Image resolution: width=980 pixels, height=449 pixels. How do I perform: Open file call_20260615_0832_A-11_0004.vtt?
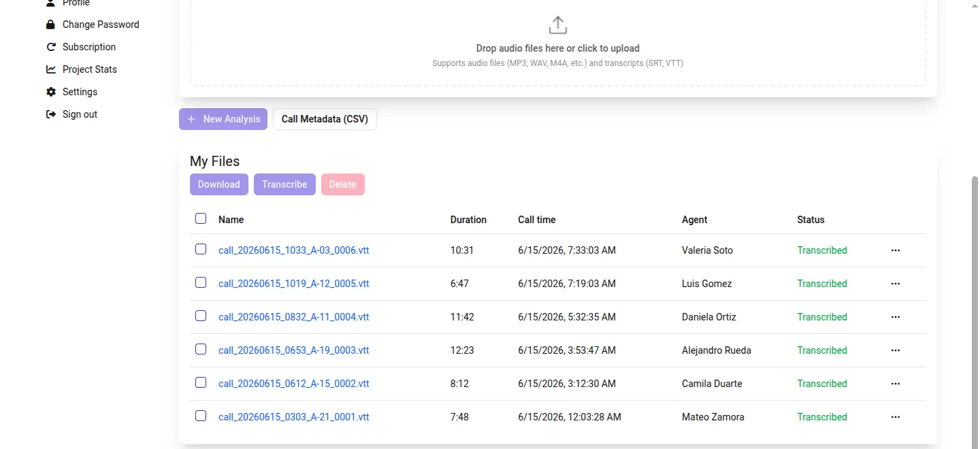point(294,317)
